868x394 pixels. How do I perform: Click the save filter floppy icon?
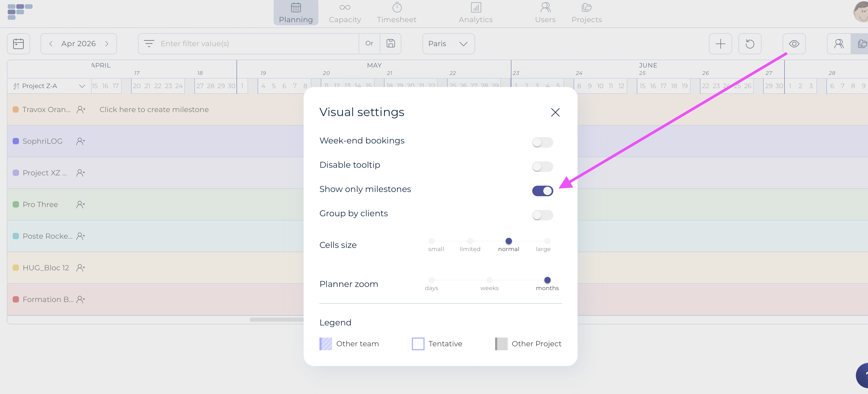(391, 44)
